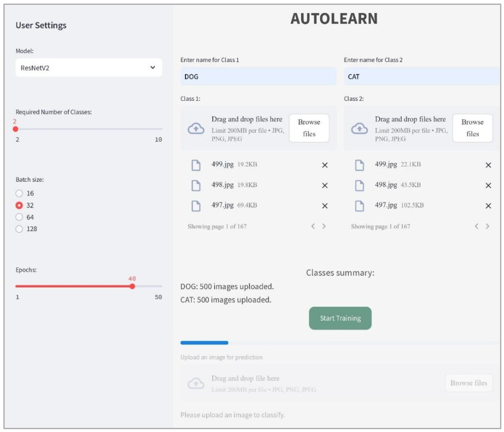This screenshot has height=432, width=504.
Task: Remove 498.jpg from Class 1 files
Action: click(325, 186)
